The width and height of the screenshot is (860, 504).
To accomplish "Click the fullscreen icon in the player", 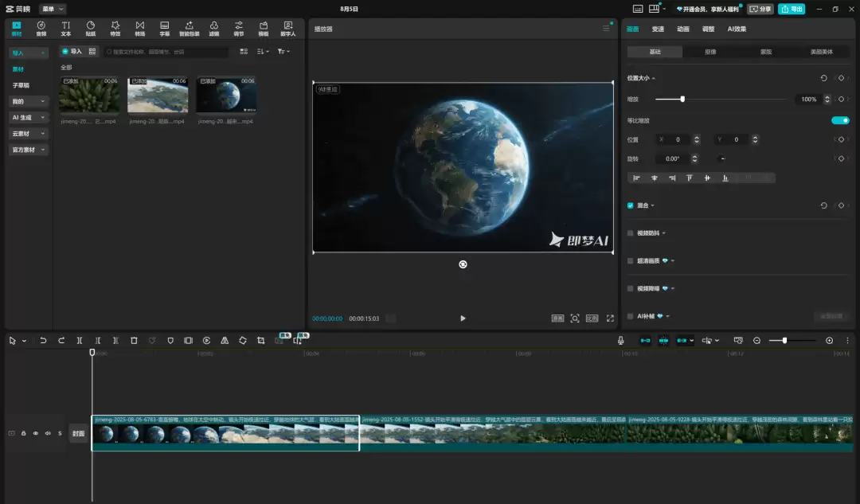I will point(610,318).
